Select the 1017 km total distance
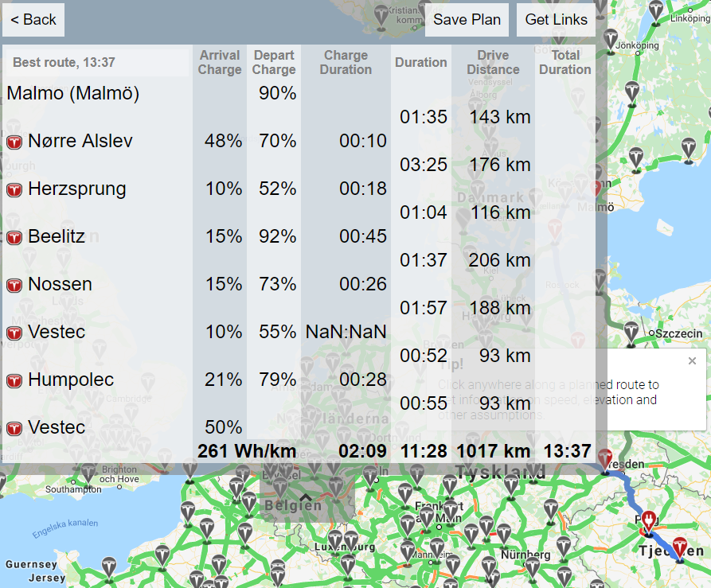The width and height of the screenshot is (711, 588). click(494, 451)
